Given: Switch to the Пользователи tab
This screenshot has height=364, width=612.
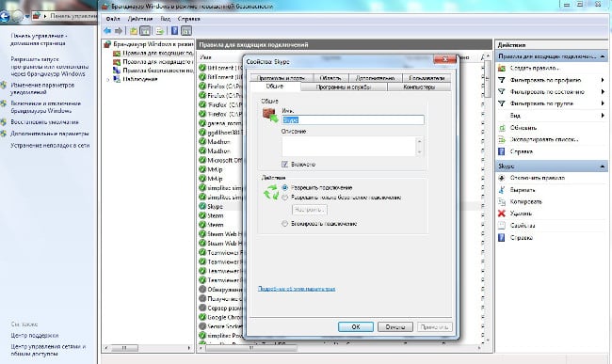Looking at the screenshot, I should pyautogui.click(x=427, y=78).
